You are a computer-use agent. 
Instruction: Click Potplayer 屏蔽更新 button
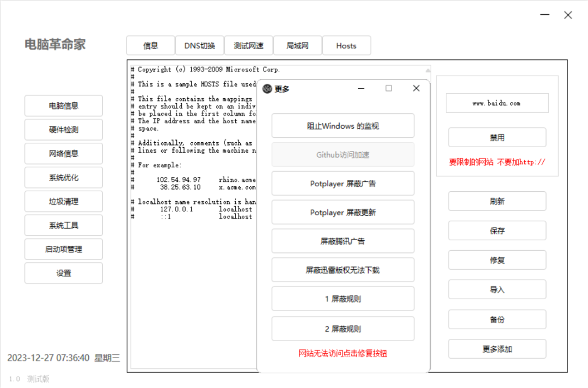(x=343, y=213)
